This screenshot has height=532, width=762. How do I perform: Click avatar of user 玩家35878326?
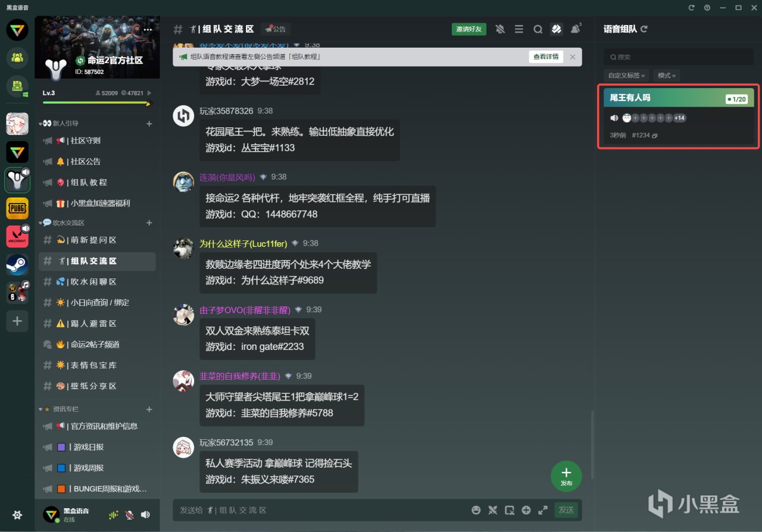183,115
